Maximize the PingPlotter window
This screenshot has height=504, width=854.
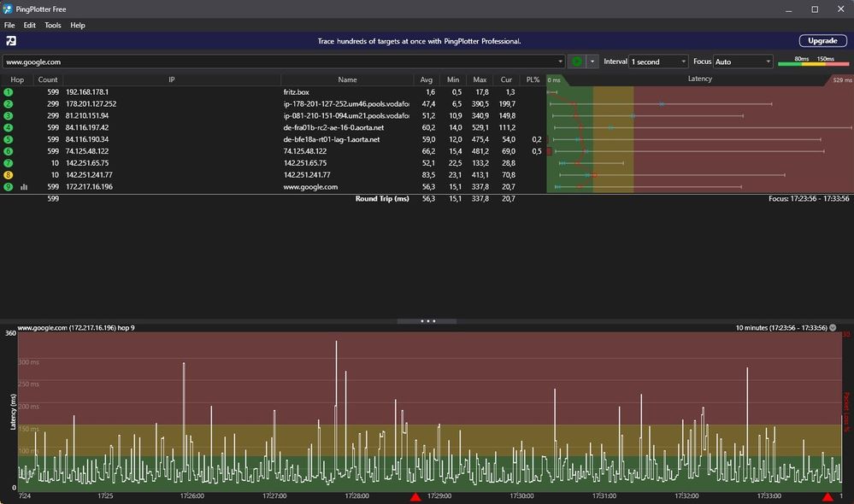pyautogui.click(x=815, y=9)
